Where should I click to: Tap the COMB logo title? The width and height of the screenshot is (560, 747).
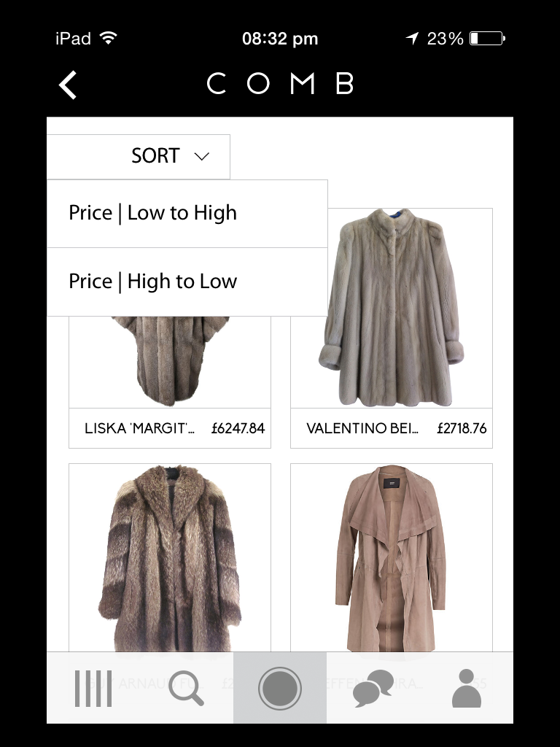click(280, 83)
